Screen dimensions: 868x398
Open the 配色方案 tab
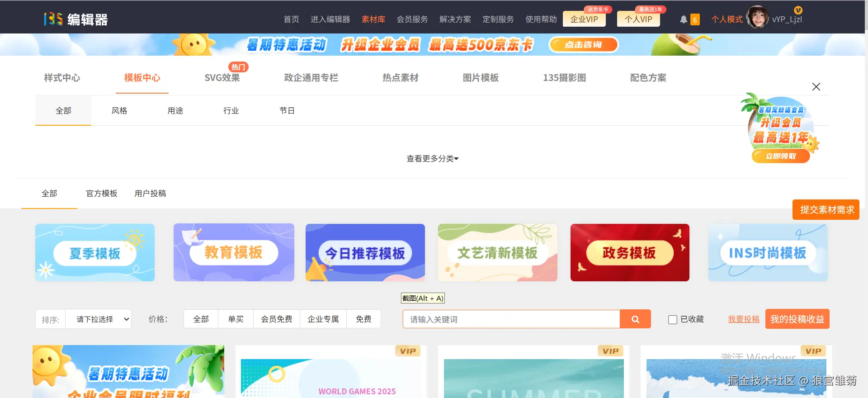[x=648, y=78]
